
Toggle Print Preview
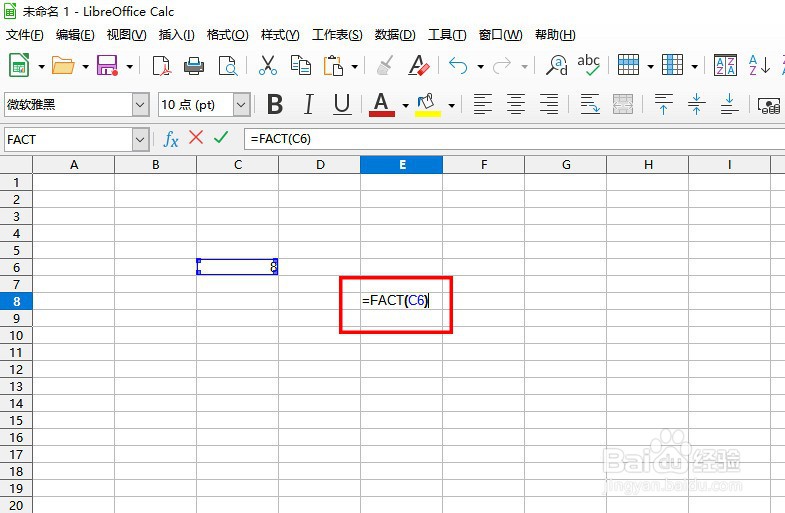(228, 66)
